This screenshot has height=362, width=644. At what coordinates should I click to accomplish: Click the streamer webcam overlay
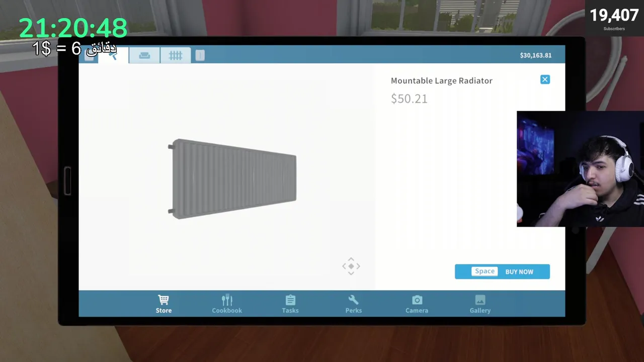click(580, 169)
